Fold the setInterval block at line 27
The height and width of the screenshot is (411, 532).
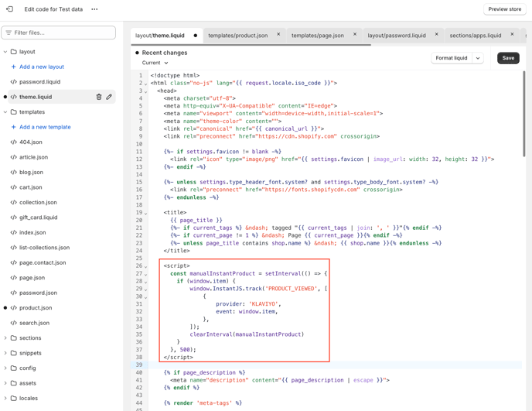pyautogui.click(x=145, y=274)
